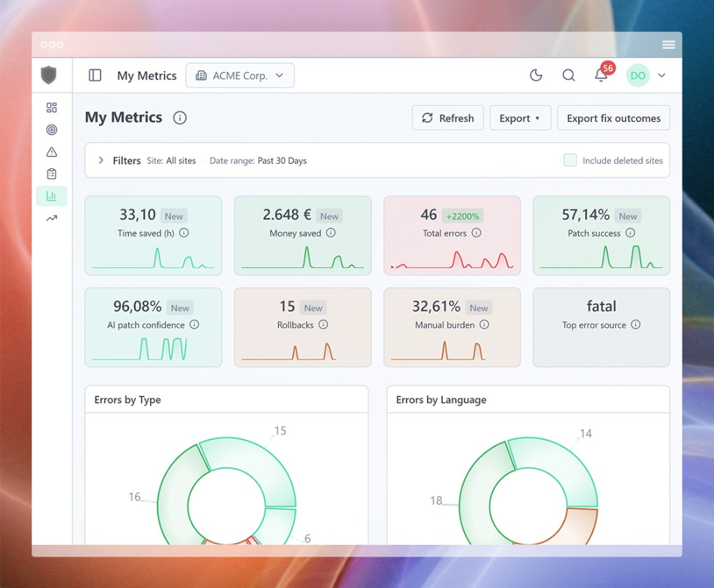Click Export fix outcomes button
The height and width of the screenshot is (588, 714).
click(x=614, y=118)
